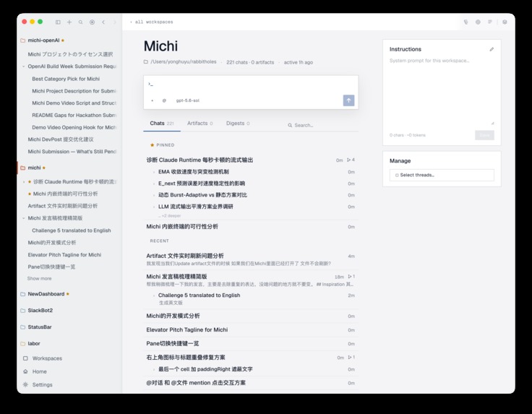Open search with the toolbar magnifier icon
Image resolution: width=532 pixels, height=414 pixels.
[x=80, y=22]
